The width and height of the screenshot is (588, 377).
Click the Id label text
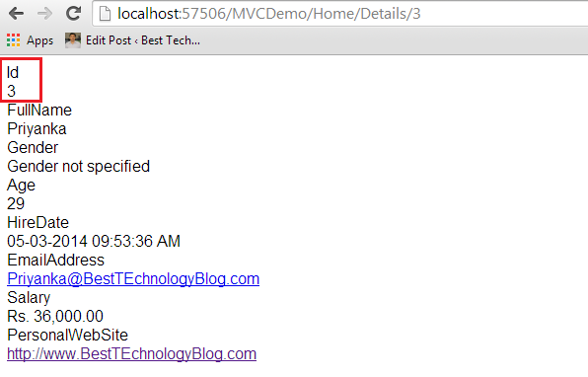tap(13, 72)
